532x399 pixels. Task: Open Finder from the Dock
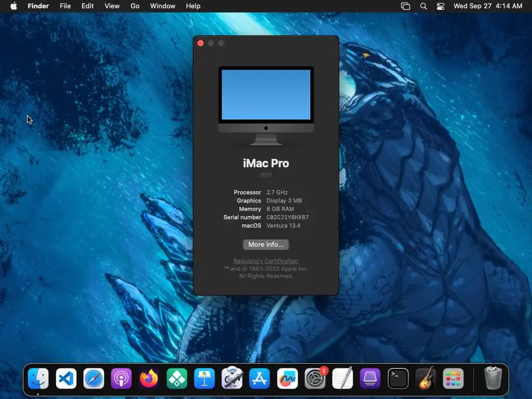click(38, 378)
